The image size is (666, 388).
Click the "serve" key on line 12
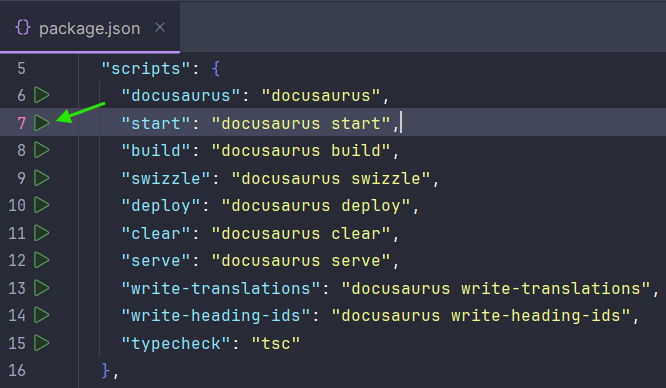[x=156, y=261]
